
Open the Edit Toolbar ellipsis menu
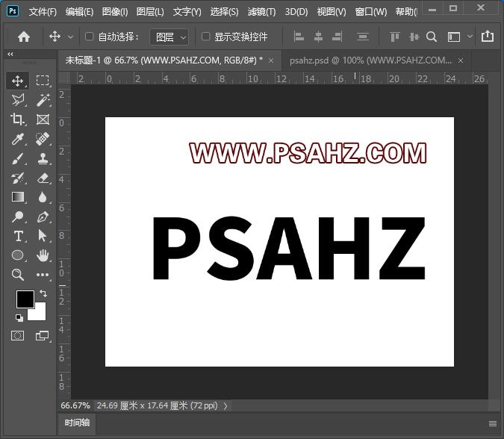43,275
